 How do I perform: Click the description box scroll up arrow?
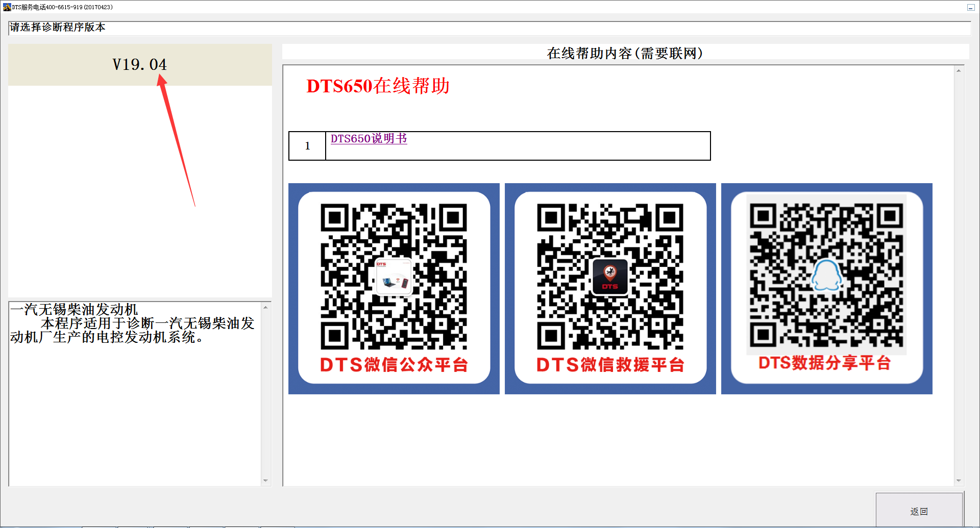pos(265,308)
